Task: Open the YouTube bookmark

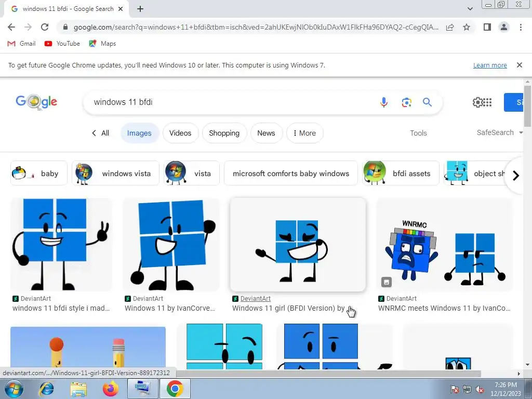Action: pos(62,44)
